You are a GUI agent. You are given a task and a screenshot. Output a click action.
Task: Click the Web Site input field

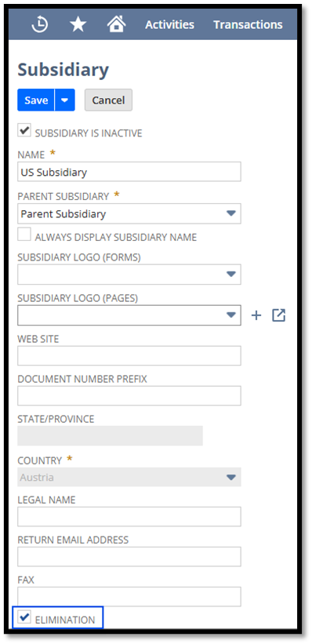tap(129, 355)
